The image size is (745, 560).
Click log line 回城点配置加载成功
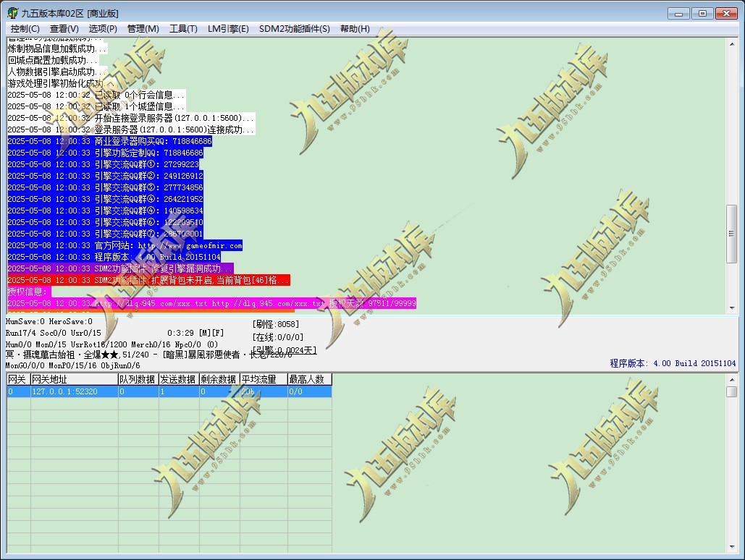coord(54,60)
